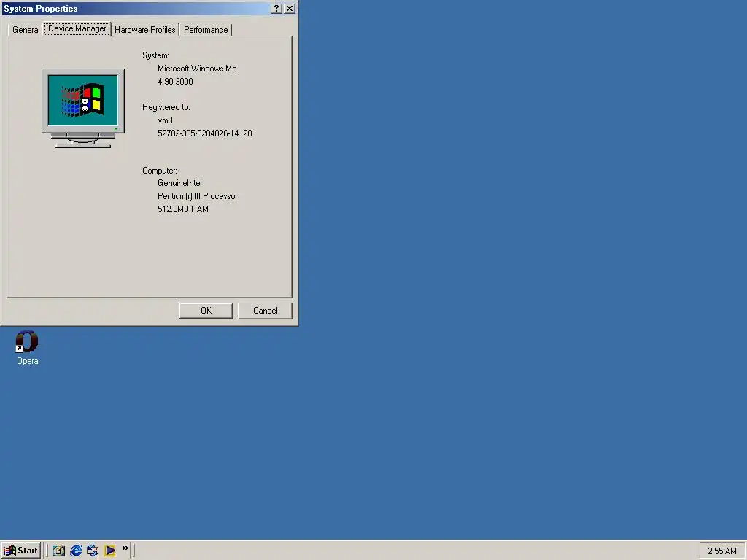
Task: Open the Hardware Profiles tab
Action: pyautogui.click(x=145, y=29)
